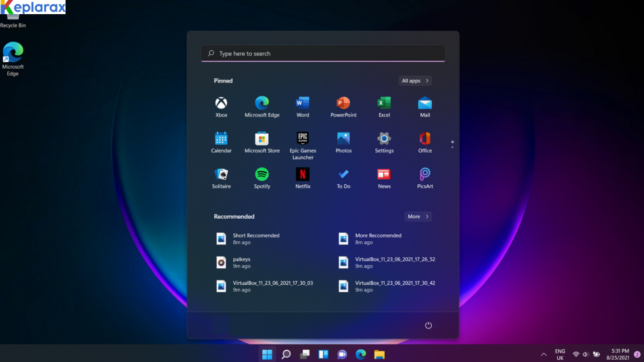Open the News app
644x362 pixels.
click(x=384, y=179)
